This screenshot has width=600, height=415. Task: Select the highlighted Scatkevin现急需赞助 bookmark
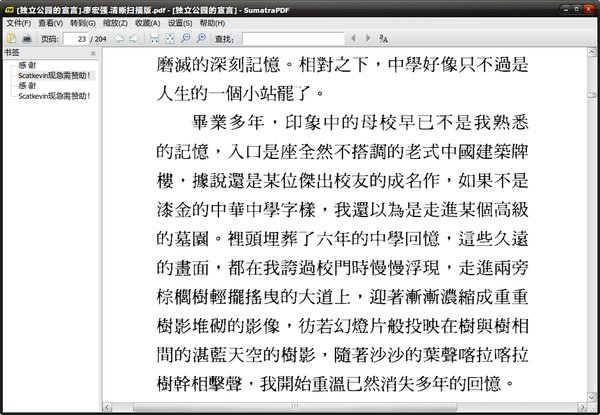coord(54,75)
